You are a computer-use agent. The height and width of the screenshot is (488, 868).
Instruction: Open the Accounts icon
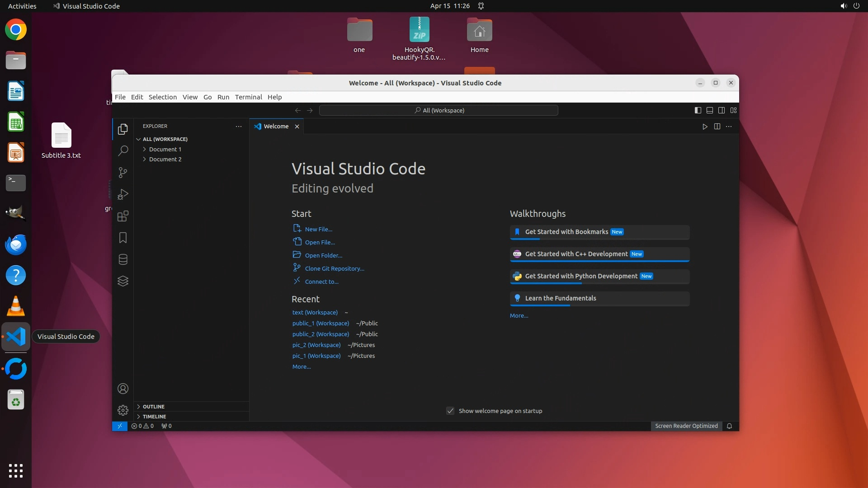tap(123, 389)
